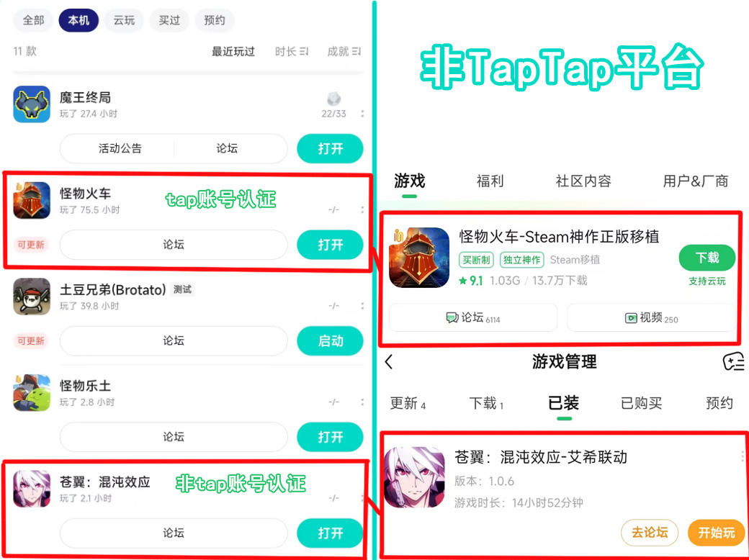This screenshot has width=749, height=560.
Task: Tap the 视频 250 button
Action: [652, 318]
